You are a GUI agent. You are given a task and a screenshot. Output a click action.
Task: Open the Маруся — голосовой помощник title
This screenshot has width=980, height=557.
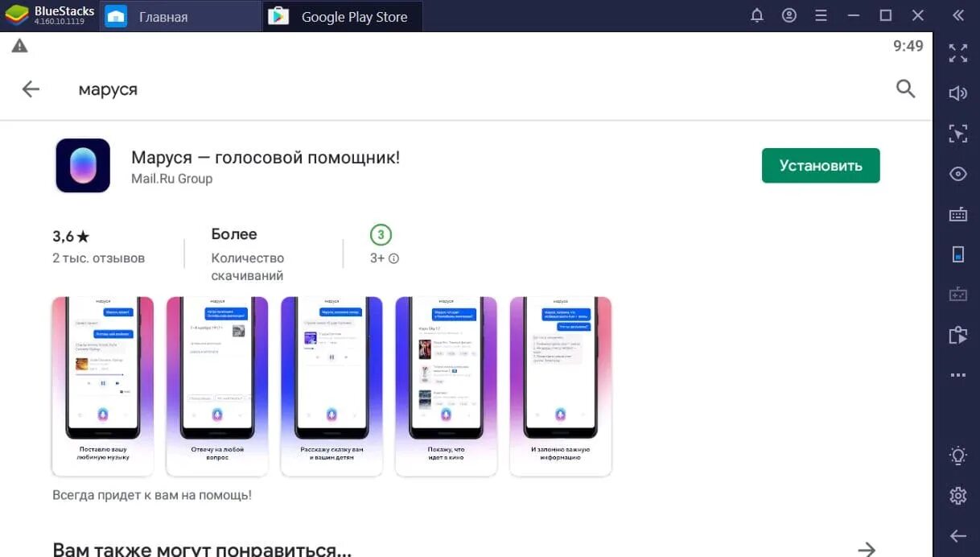[x=266, y=157]
